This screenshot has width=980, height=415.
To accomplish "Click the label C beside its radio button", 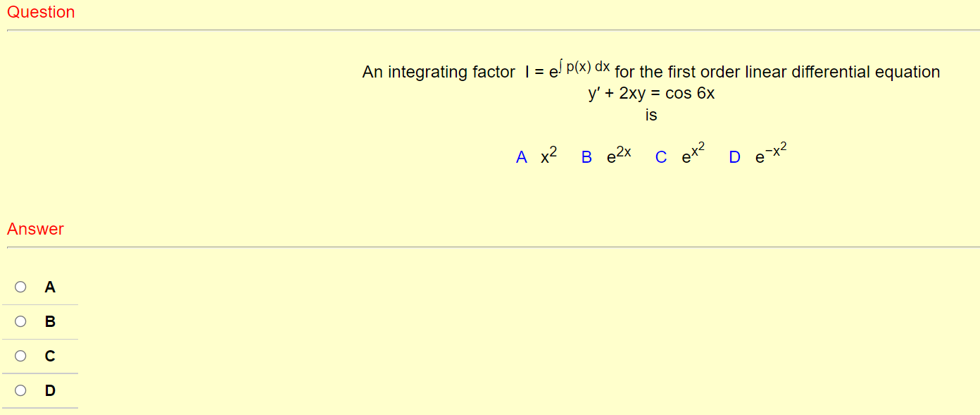I will tap(50, 356).
